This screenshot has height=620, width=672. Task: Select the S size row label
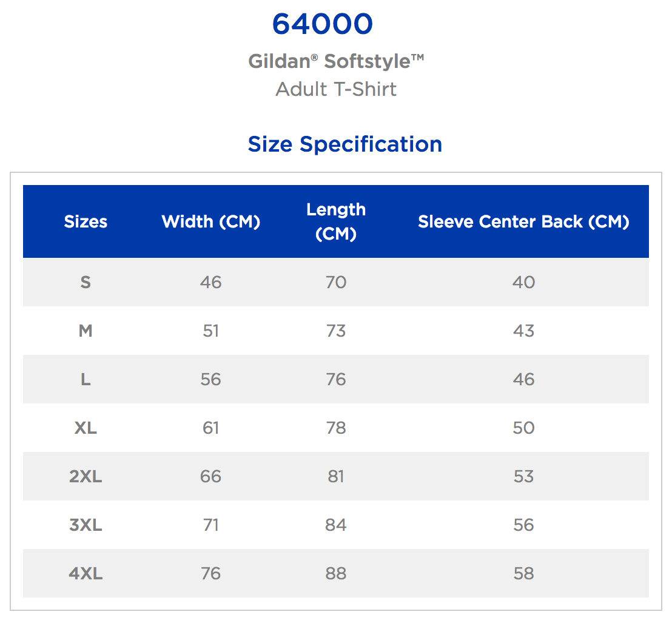(x=86, y=282)
